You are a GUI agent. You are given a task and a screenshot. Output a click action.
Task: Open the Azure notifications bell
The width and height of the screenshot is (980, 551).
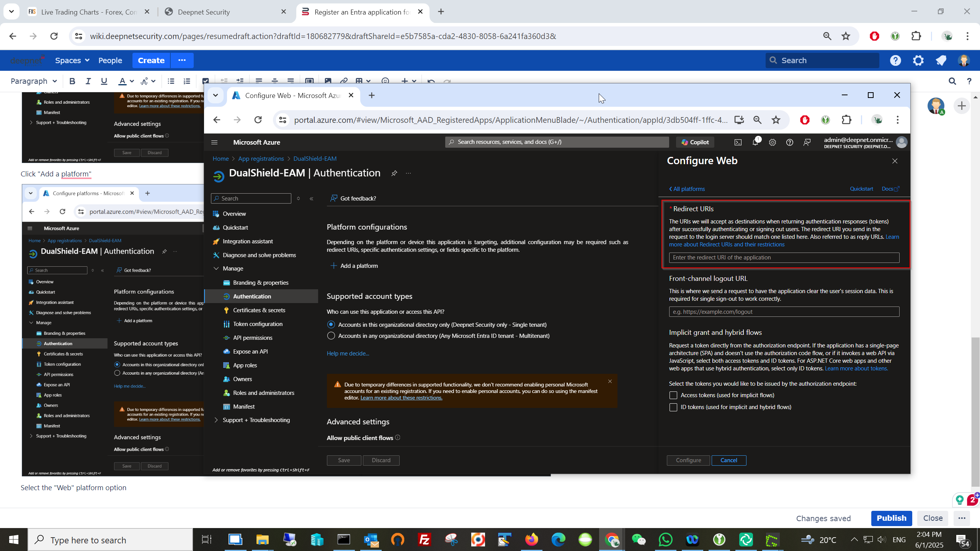pos(755,142)
